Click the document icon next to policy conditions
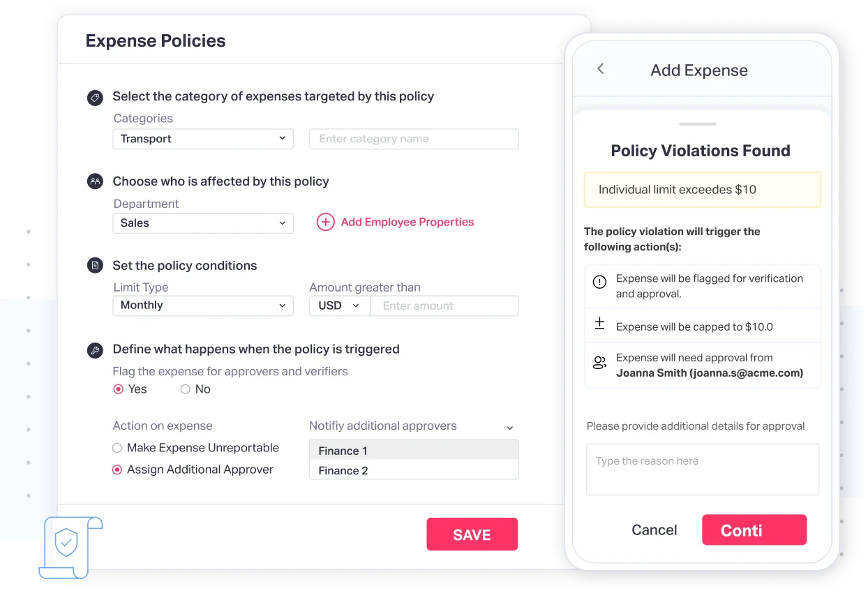868x593 pixels. click(95, 265)
